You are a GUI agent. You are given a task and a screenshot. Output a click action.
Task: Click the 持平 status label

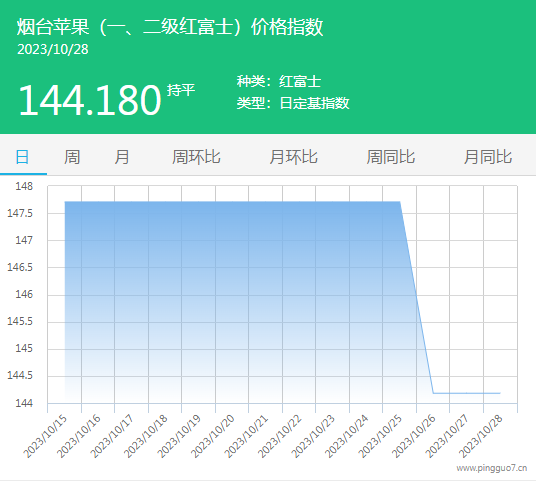(x=181, y=90)
